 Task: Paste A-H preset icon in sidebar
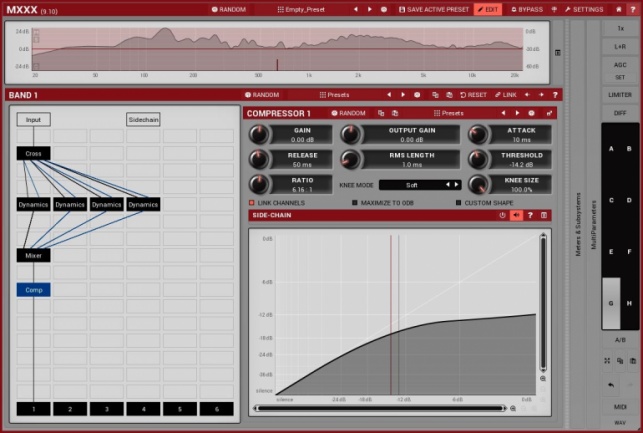point(633,360)
